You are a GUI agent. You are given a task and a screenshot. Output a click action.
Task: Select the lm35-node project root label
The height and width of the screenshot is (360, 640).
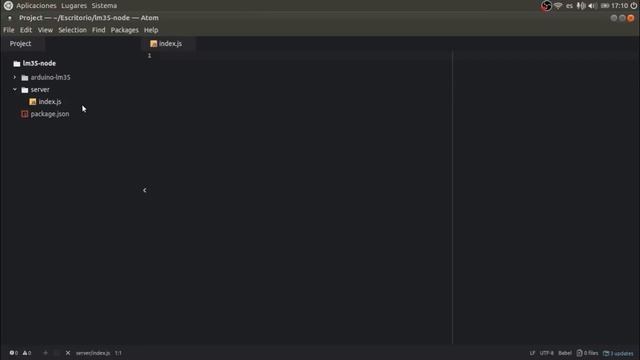click(x=39, y=63)
